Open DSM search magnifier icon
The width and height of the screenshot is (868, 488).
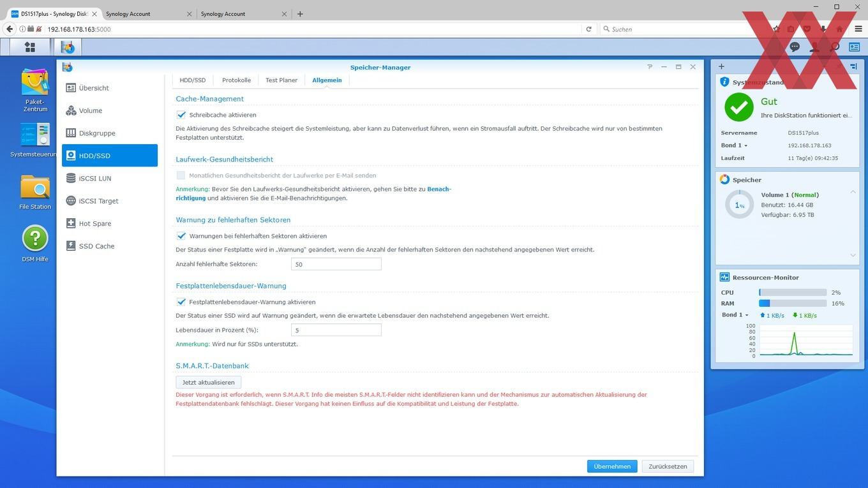(834, 47)
